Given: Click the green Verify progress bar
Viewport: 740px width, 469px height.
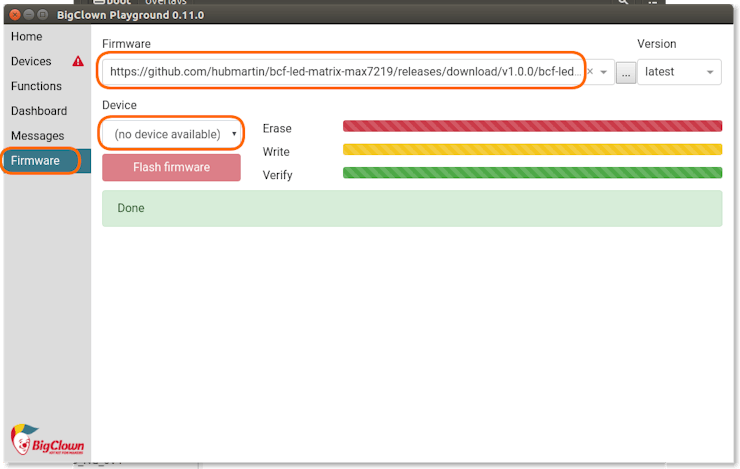Looking at the screenshot, I should 532,173.
